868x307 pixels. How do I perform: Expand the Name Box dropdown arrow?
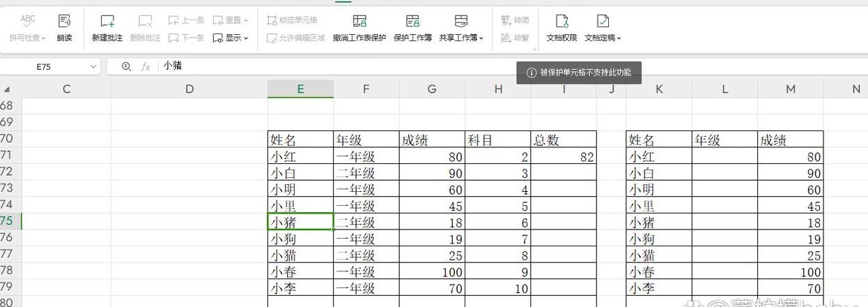pyautogui.click(x=93, y=66)
